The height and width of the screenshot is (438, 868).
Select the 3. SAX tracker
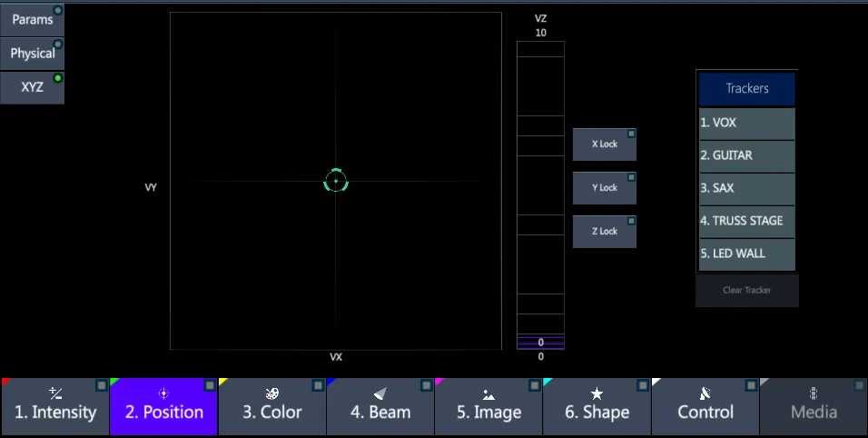coord(746,188)
